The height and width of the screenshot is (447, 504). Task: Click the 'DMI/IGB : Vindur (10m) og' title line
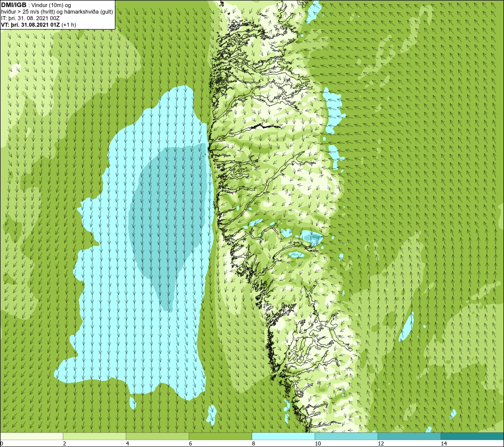(x=36, y=5)
